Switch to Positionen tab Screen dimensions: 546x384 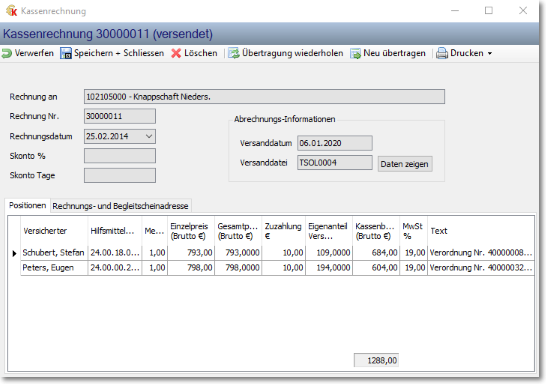tap(28, 205)
